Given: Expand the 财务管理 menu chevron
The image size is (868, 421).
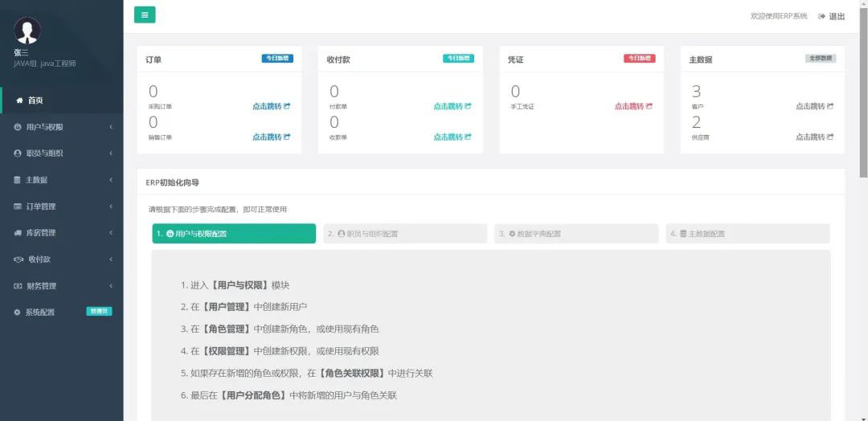Looking at the screenshot, I should click(111, 286).
